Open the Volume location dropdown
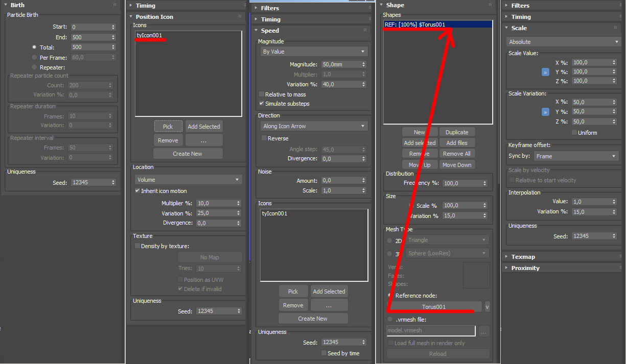Image resolution: width=626 pixels, height=364 pixels. click(188, 180)
